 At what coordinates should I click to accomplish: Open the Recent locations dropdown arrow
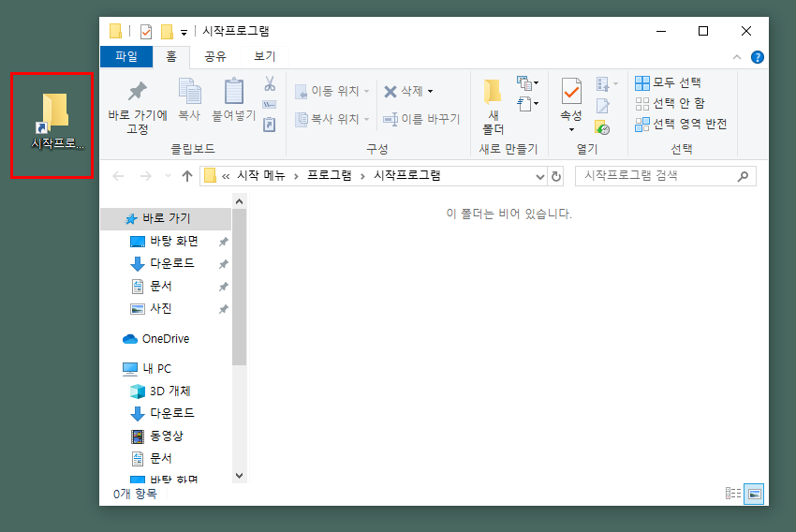tap(168, 176)
